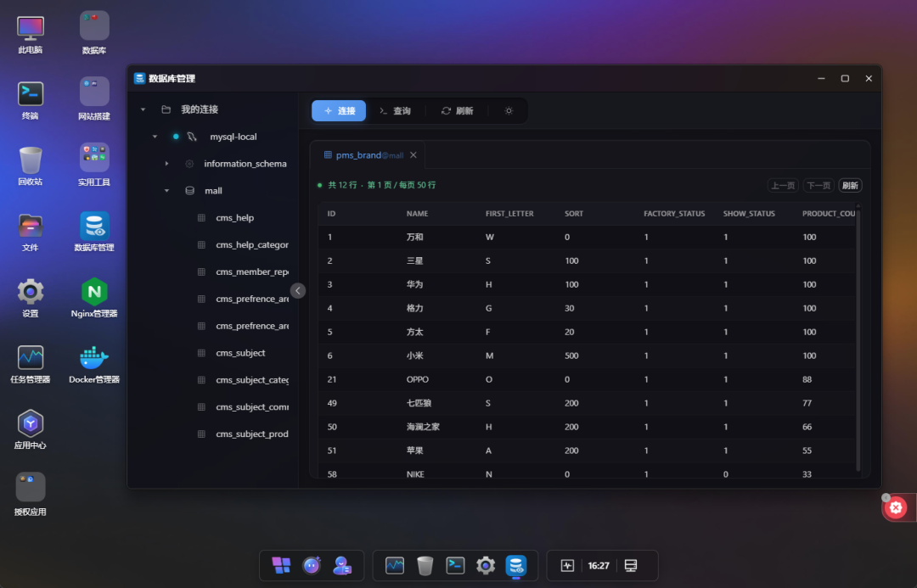Expand the information_schema database node
The width and height of the screenshot is (917, 588).
tap(166, 164)
